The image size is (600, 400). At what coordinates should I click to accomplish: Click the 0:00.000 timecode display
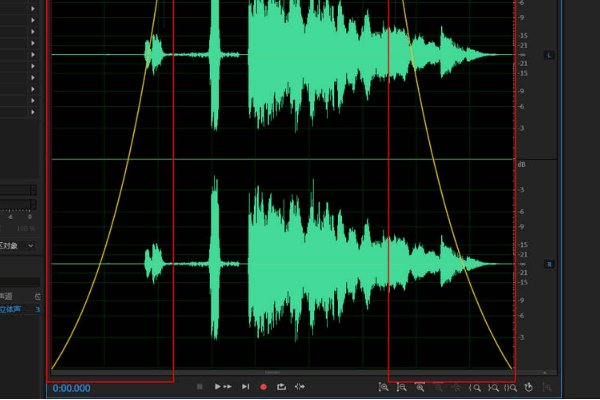click(x=71, y=388)
